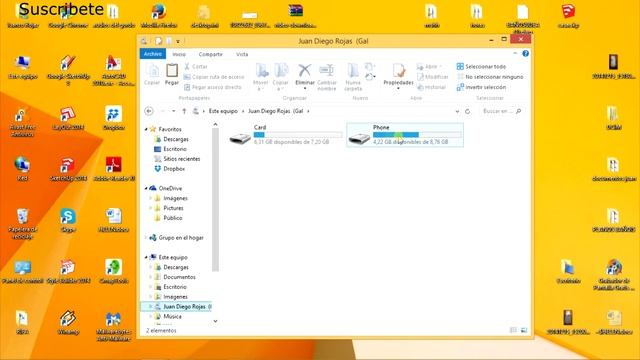Viewport: 640px width, 360px height.
Task: Switch to the Vista tab
Action: point(242,54)
